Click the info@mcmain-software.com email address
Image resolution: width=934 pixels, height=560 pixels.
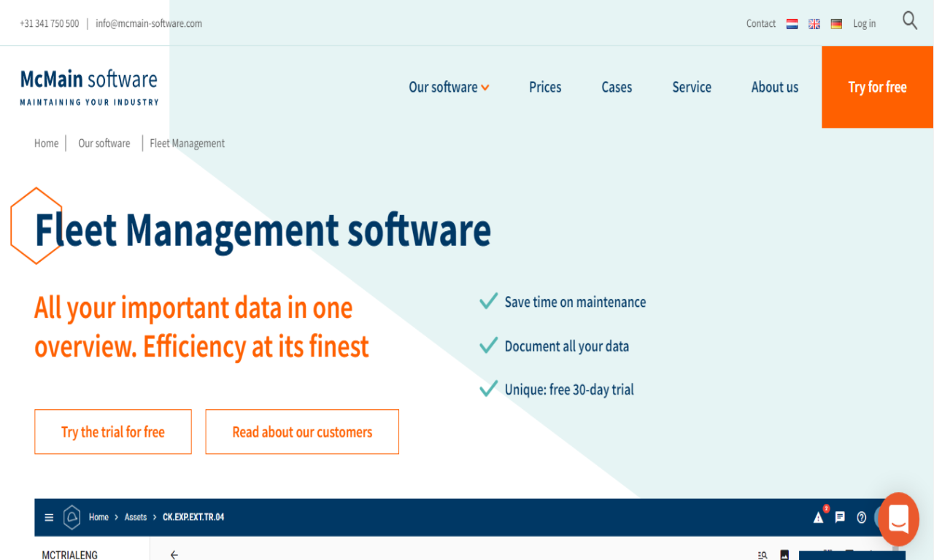click(149, 23)
